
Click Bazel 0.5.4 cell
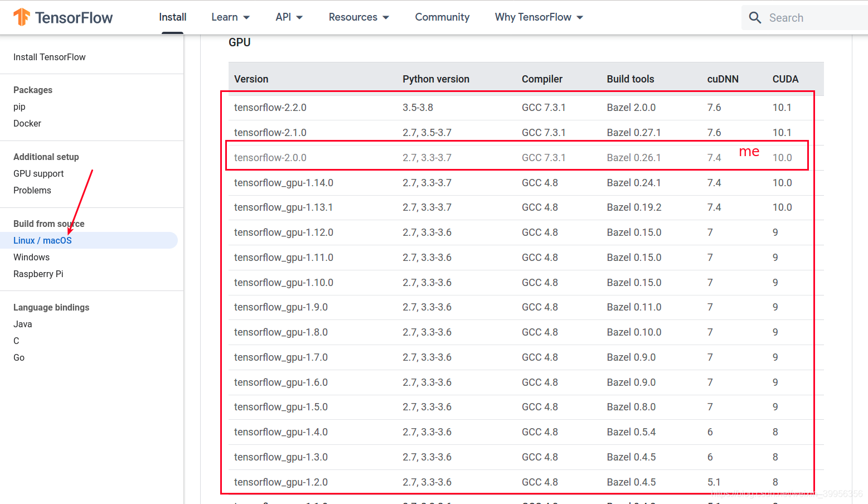coord(631,432)
